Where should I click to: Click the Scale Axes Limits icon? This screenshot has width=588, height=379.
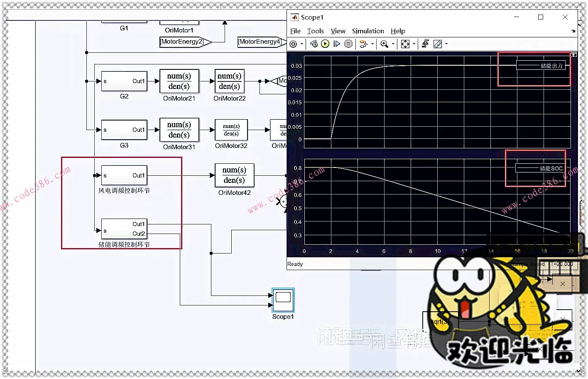[x=405, y=44]
